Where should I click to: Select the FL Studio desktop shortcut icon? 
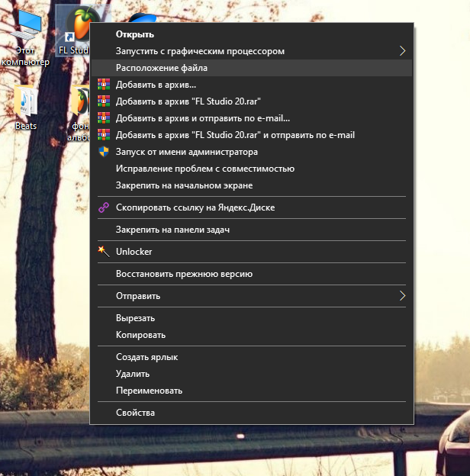click(78, 25)
